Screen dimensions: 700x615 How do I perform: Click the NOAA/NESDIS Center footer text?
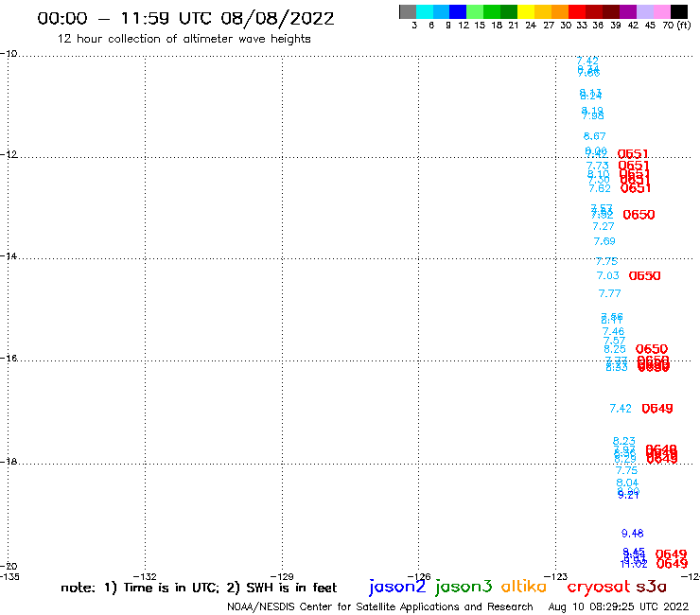click(380, 606)
